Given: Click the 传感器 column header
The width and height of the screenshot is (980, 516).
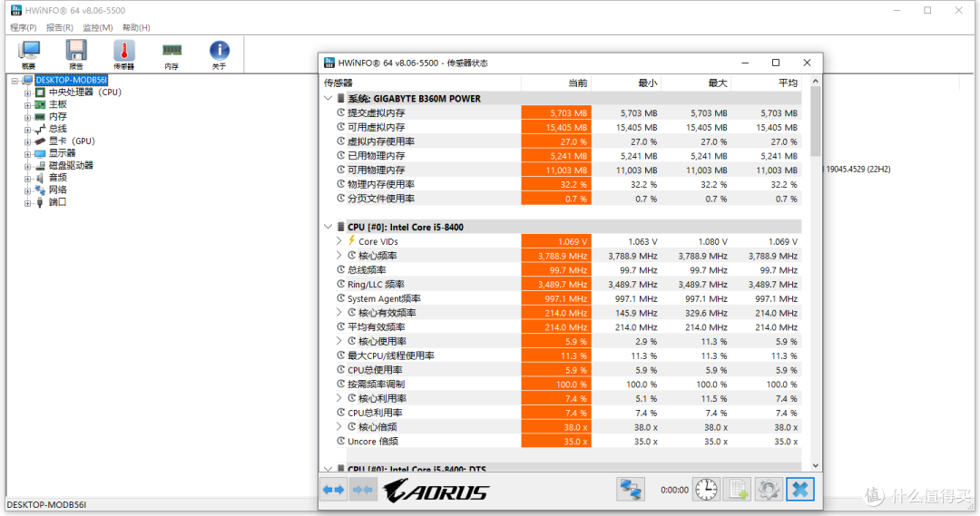Looking at the screenshot, I should [420, 83].
